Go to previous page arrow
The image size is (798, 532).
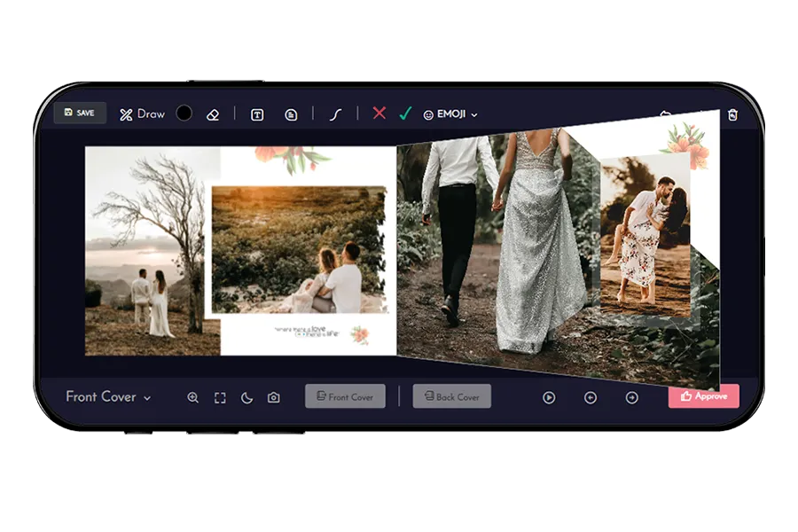[591, 397]
